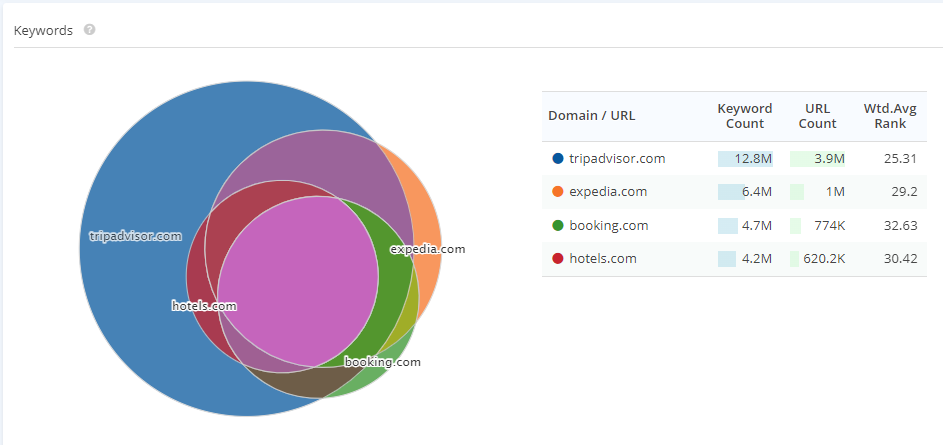The height and width of the screenshot is (445, 943).
Task: Click the 3.9M URL count value
Action: pyautogui.click(x=830, y=159)
